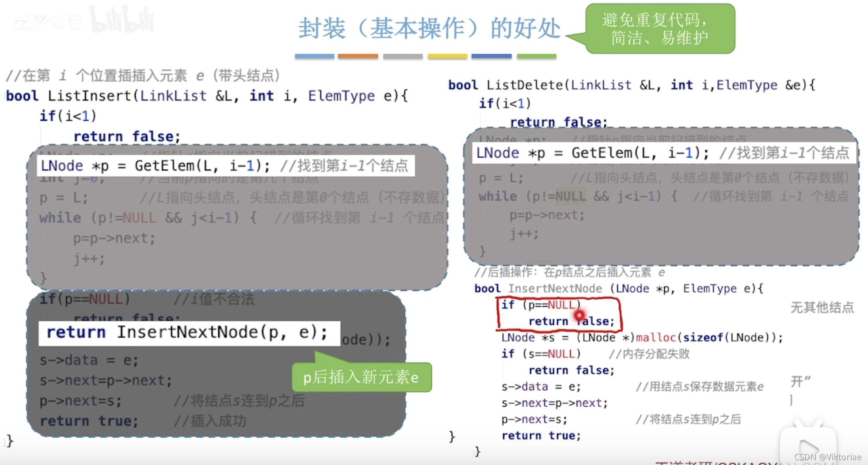Click "bool InsertNextNode (LNode *p, ElemType e){" line
Screen dimensions: 868x465
619,289
